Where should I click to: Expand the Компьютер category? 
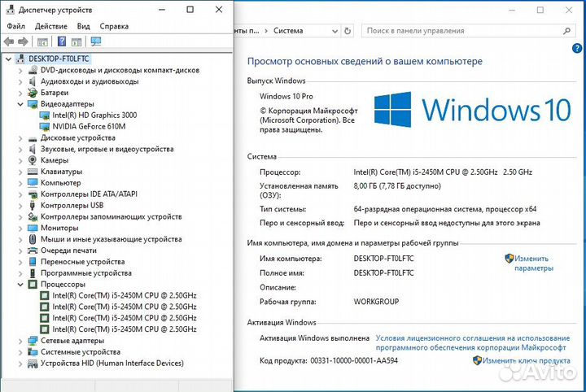(x=20, y=183)
